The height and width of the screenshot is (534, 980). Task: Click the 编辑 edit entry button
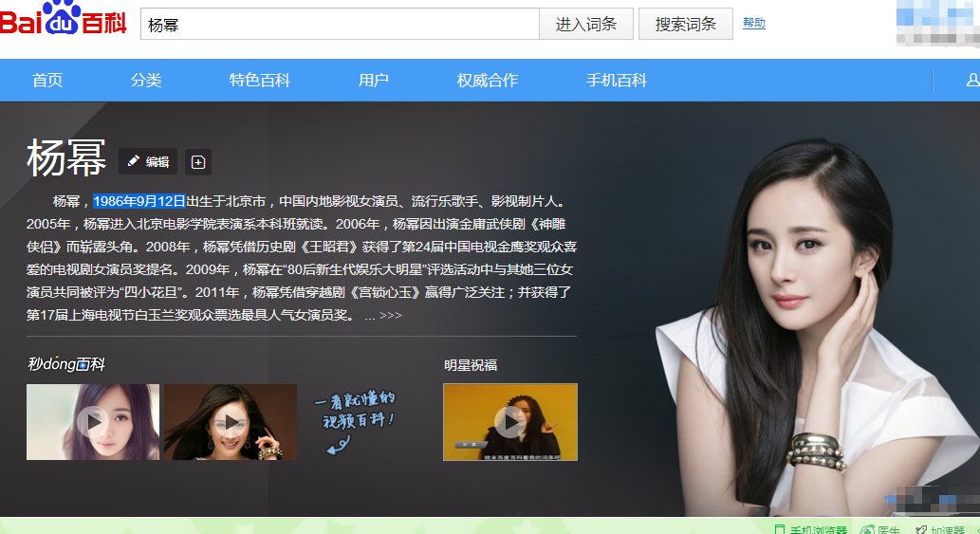tap(148, 162)
